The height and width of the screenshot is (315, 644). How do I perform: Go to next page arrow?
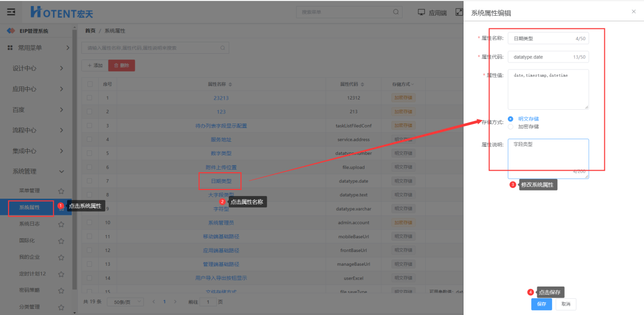point(175,302)
